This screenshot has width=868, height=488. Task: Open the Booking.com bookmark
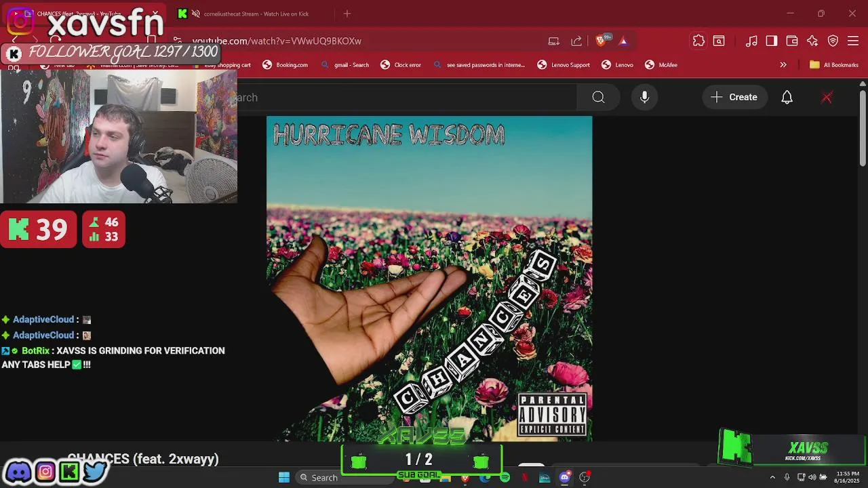(285, 65)
